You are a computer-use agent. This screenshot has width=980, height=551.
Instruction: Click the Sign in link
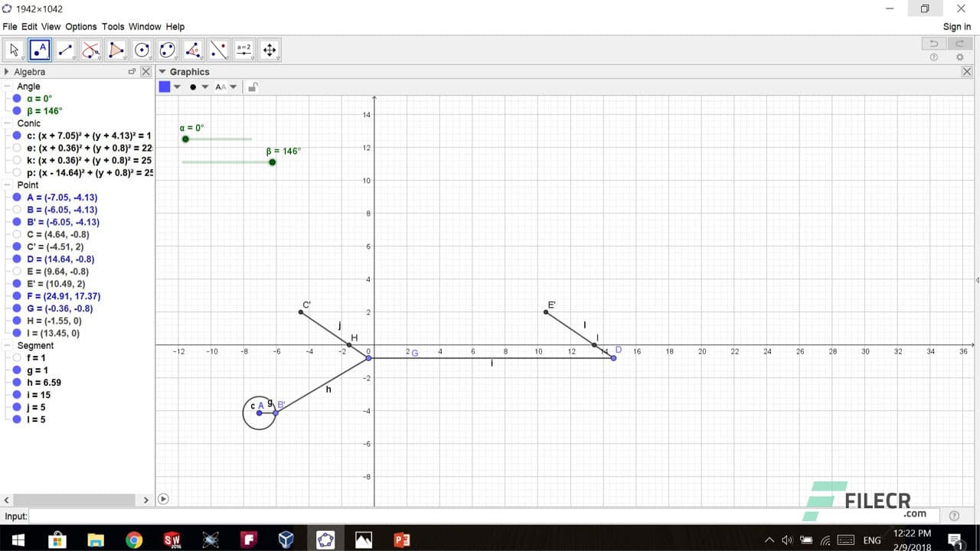(956, 26)
